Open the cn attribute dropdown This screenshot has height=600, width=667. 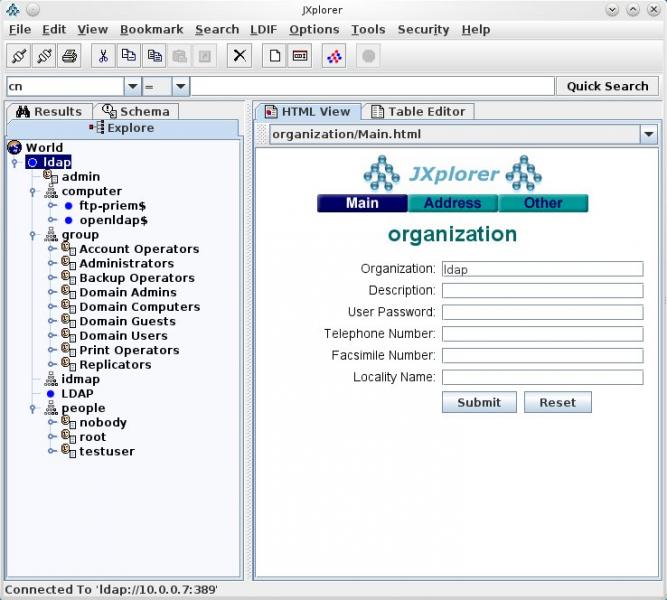pos(132,87)
